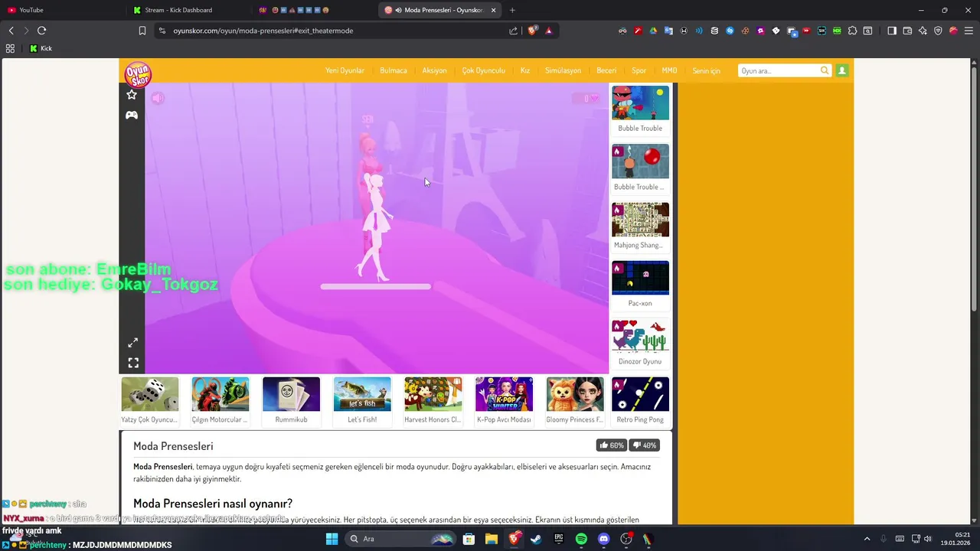Open Bulmaca category
The width and height of the screenshot is (980, 551).
(x=394, y=70)
